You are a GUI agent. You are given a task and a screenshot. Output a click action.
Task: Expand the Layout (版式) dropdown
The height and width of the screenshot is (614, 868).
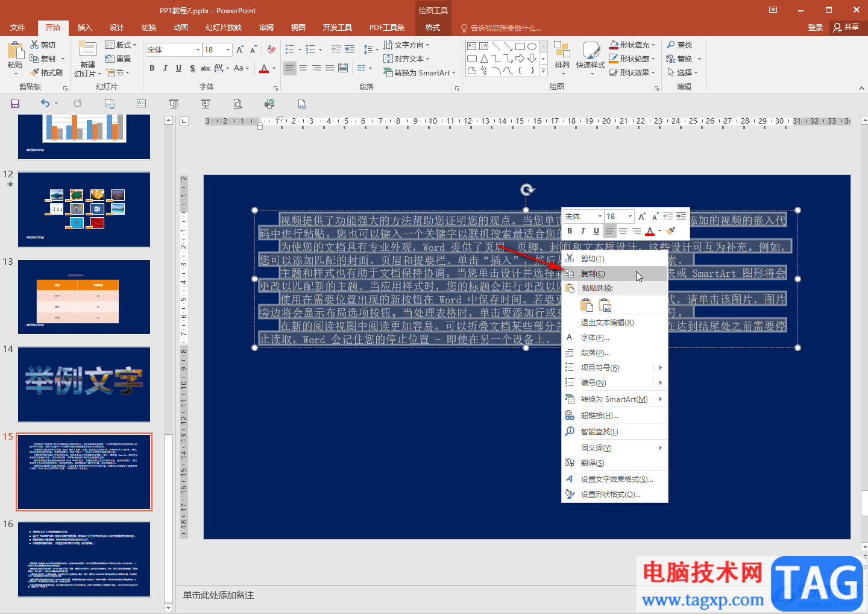[x=121, y=45]
